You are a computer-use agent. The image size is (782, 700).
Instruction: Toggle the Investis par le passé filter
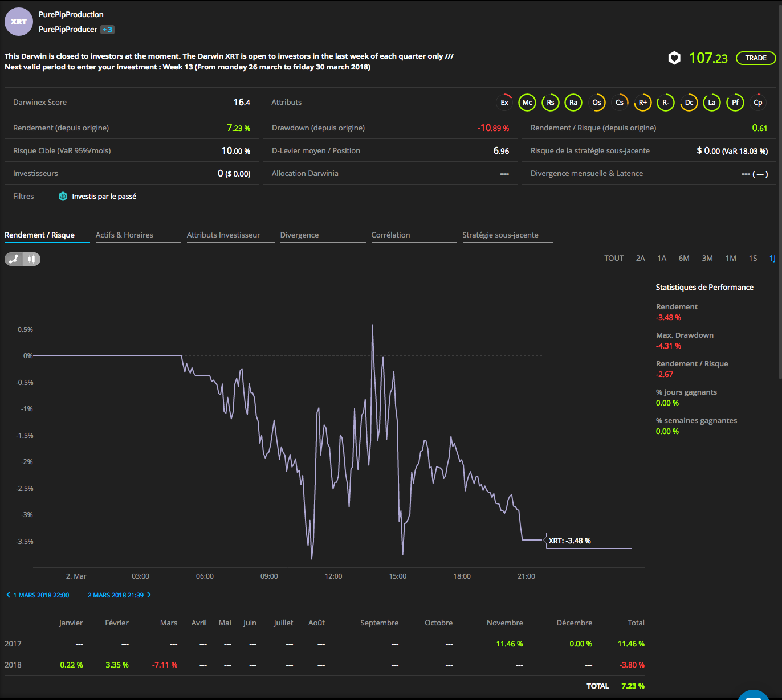[x=97, y=197]
